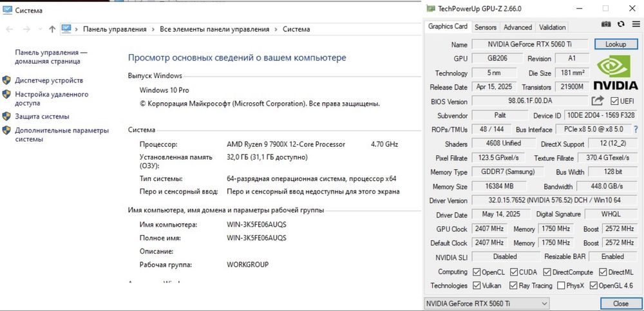Click the Lookup button

(x=616, y=44)
